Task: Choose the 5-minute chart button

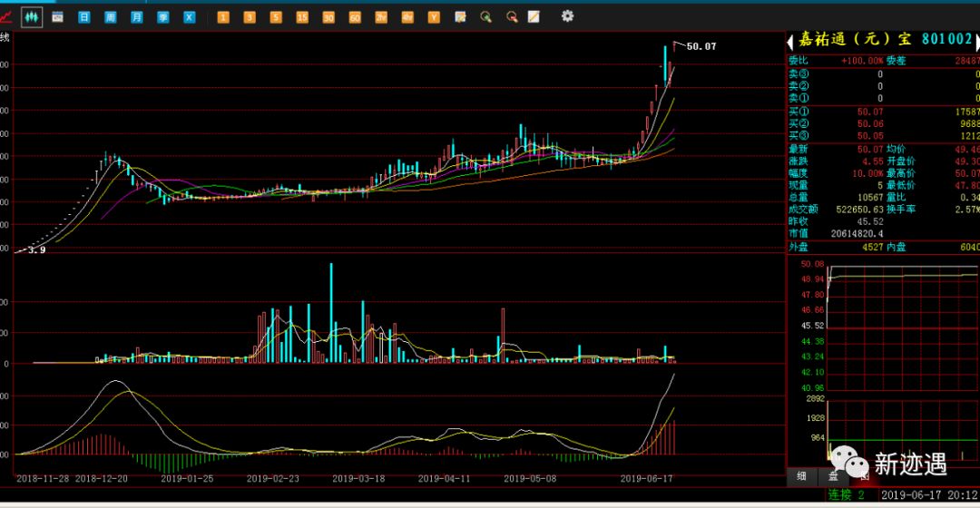Action: tap(276, 17)
